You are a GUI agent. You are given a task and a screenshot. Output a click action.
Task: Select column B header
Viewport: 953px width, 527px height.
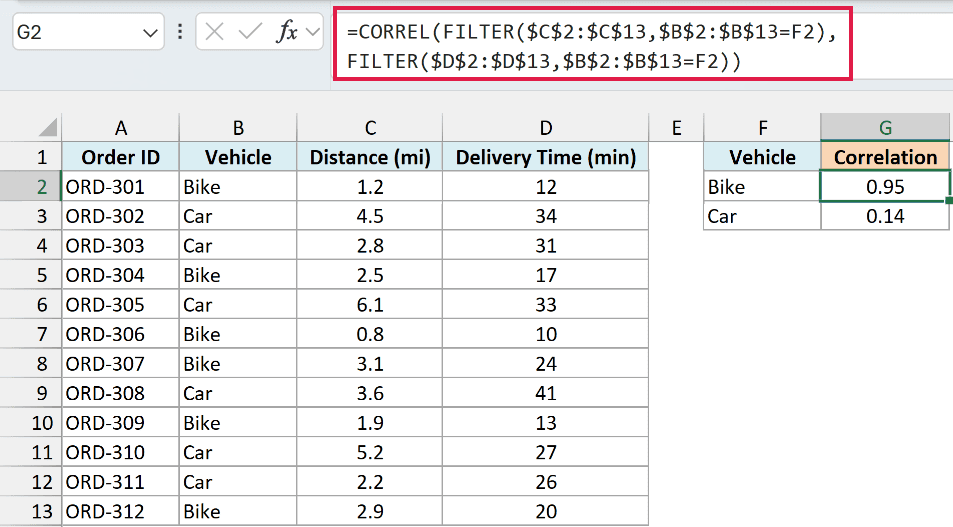(x=238, y=128)
